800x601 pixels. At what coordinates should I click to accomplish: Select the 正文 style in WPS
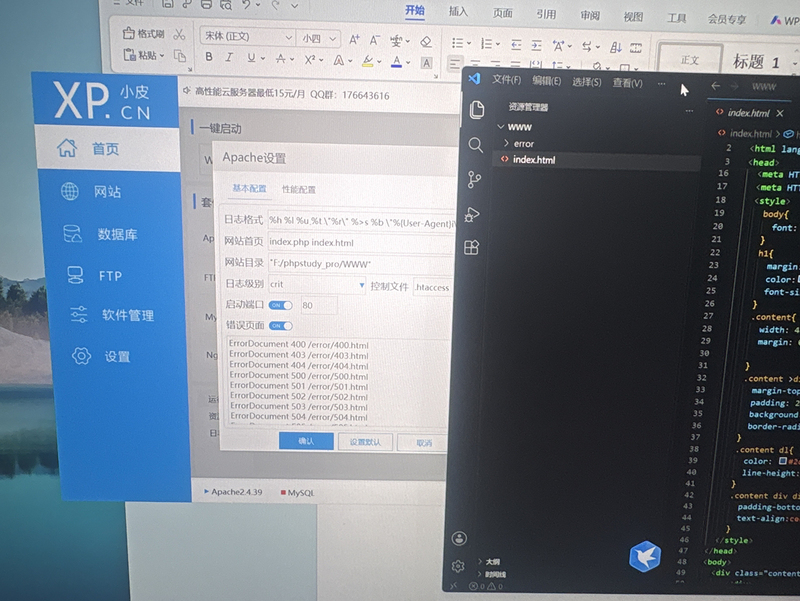click(690, 60)
